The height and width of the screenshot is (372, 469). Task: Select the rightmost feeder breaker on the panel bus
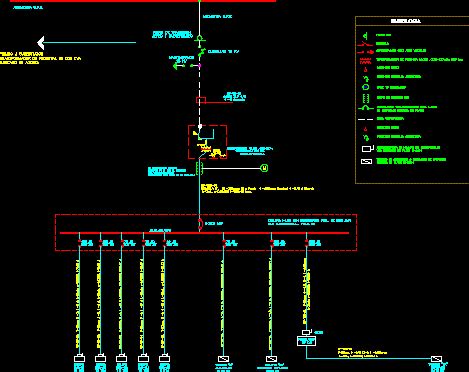point(306,243)
